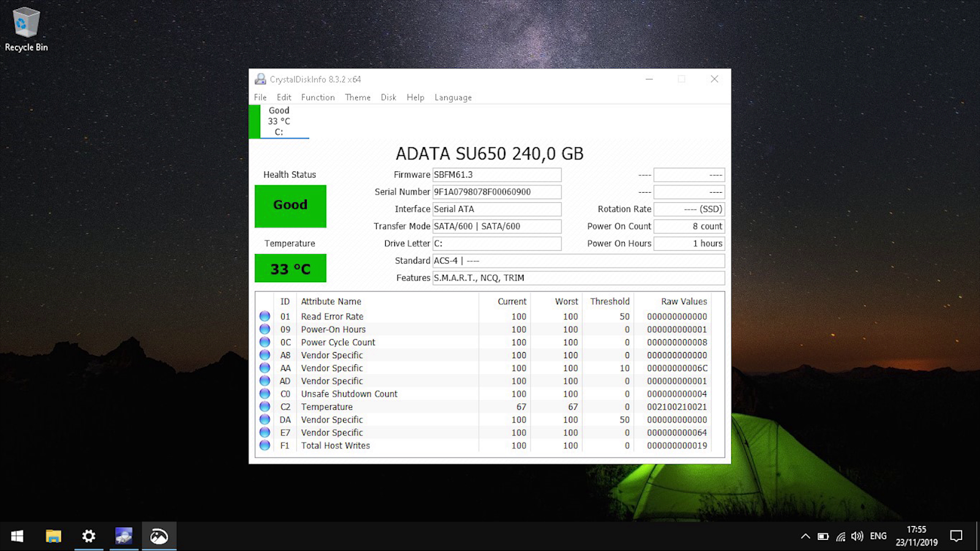Viewport: 980px width, 551px height.
Task: Click the Show desktop strip on taskbar
Action: coord(978,536)
